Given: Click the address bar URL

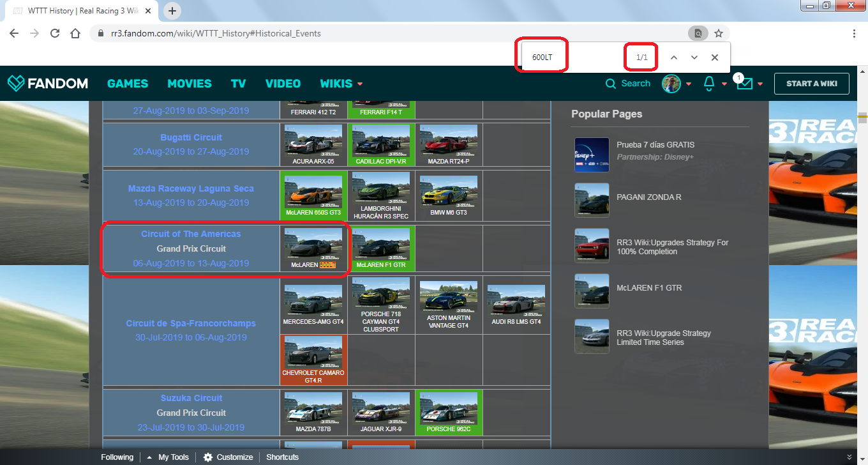Looking at the screenshot, I should (x=214, y=33).
